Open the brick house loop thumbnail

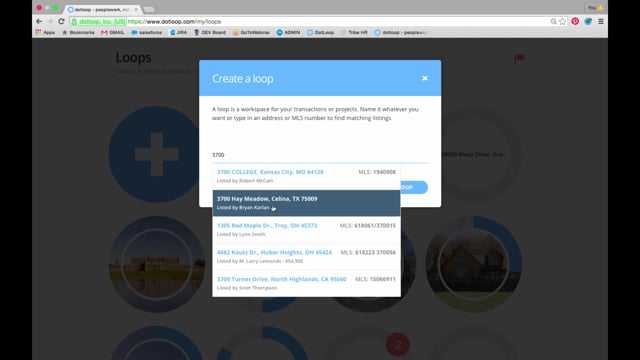coord(473,264)
